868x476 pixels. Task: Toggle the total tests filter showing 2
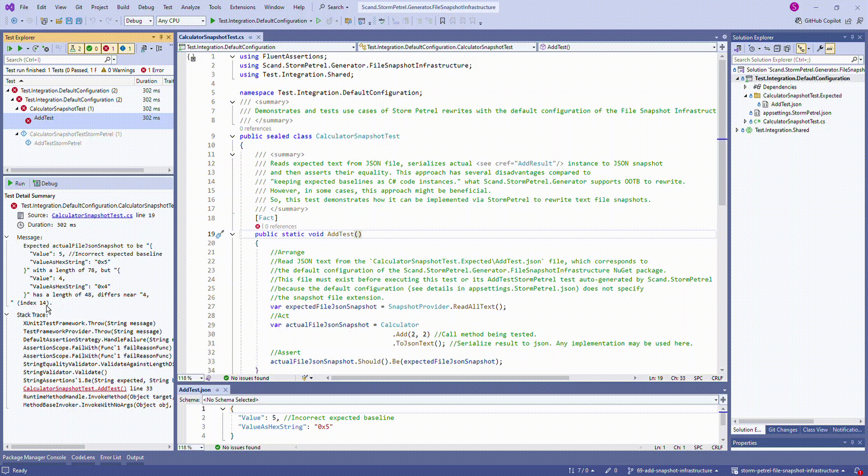tap(75, 48)
